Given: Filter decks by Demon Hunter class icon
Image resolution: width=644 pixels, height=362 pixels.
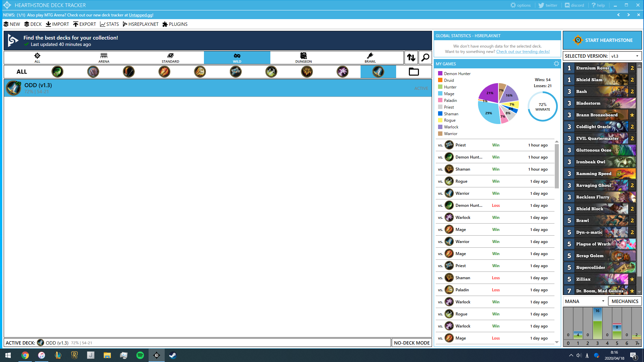Looking at the screenshot, I should pos(57,72).
